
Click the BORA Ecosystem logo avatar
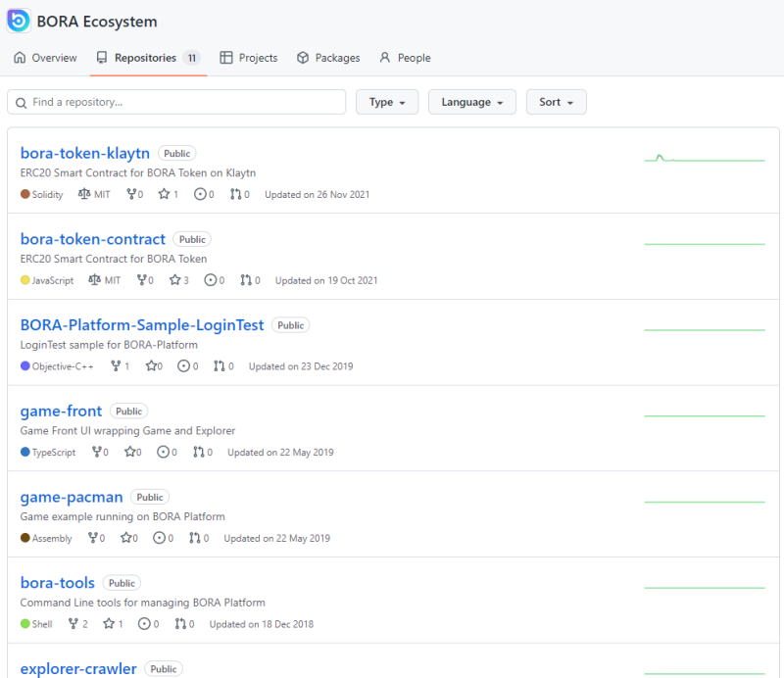point(19,21)
